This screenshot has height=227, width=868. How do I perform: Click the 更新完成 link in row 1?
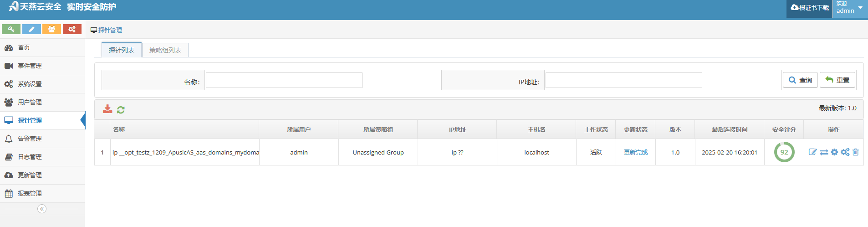click(636, 152)
